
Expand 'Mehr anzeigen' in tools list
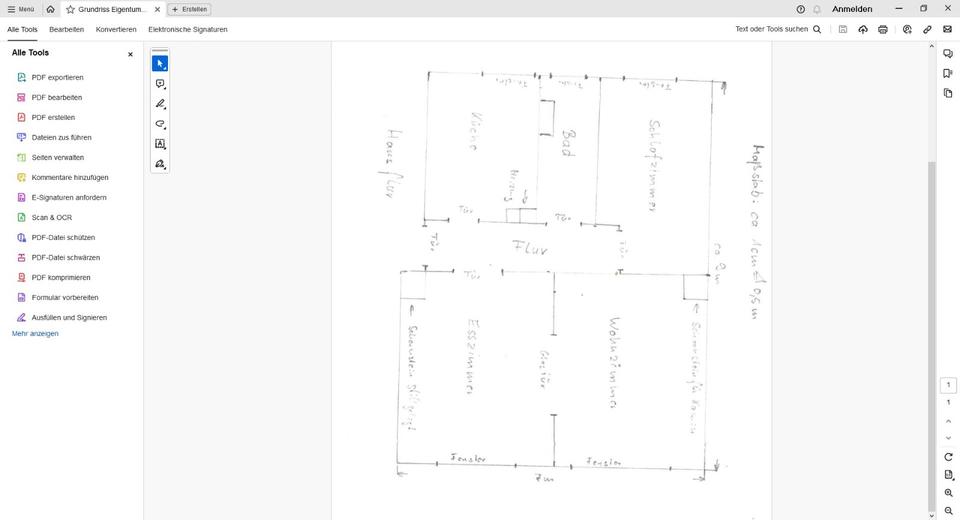pyautogui.click(x=35, y=333)
